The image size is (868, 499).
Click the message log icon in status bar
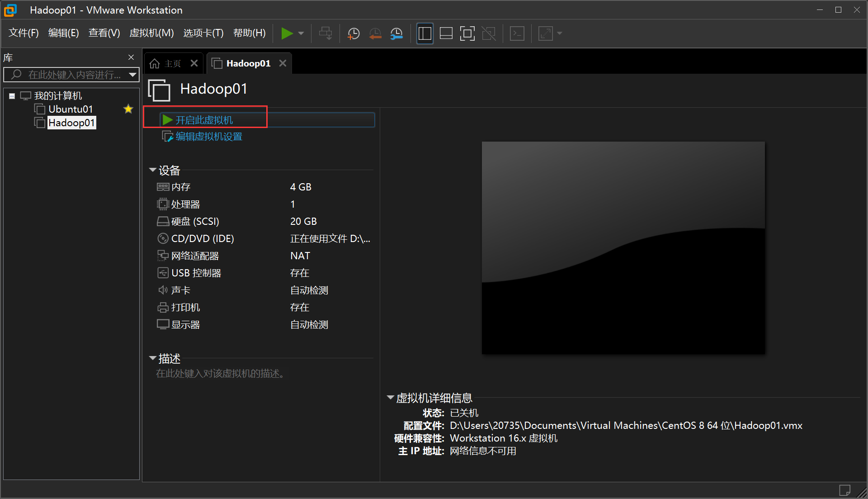[844, 490]
